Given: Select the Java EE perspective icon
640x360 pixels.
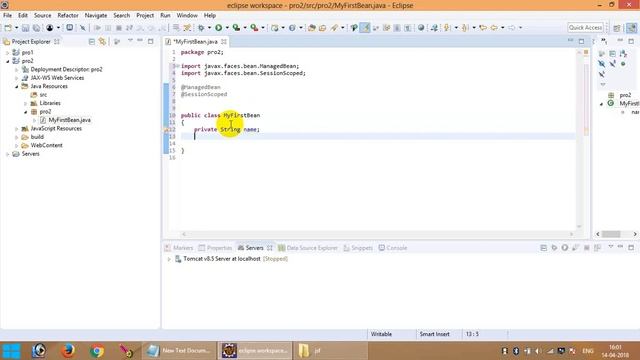Looking at the screenshot, I should 631,28.
